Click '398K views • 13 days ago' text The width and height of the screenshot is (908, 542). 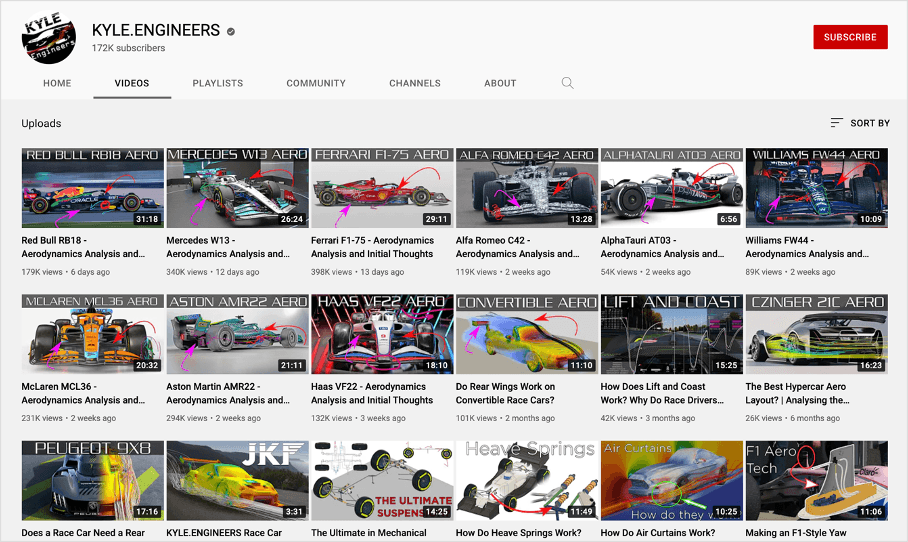tap(357, 272)
